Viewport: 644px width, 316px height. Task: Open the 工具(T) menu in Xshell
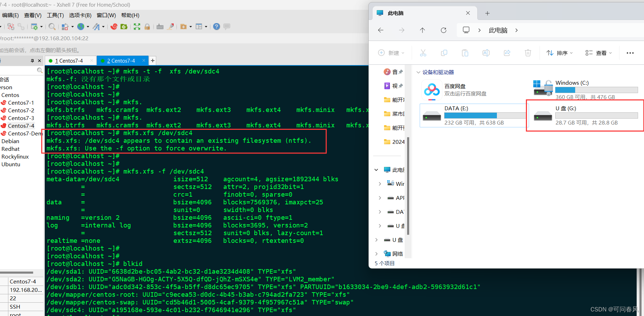click(55, 15)
